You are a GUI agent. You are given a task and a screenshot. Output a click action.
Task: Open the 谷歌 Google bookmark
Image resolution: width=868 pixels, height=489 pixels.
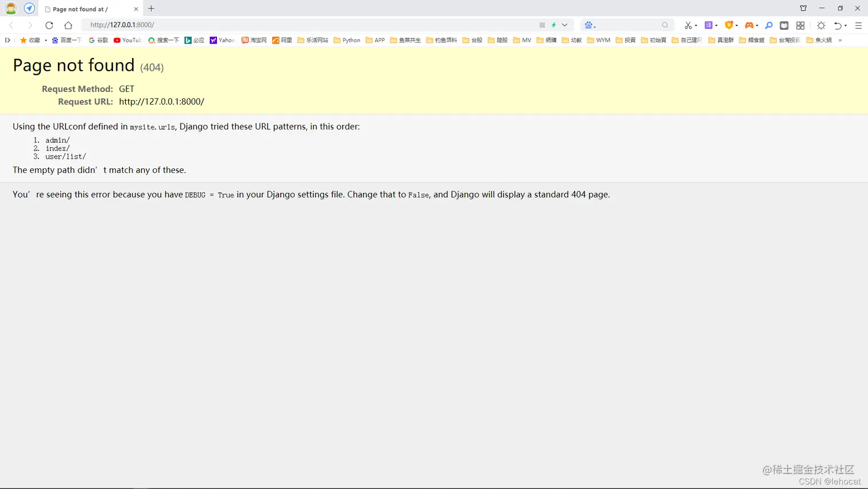click(x=98, y=40)
